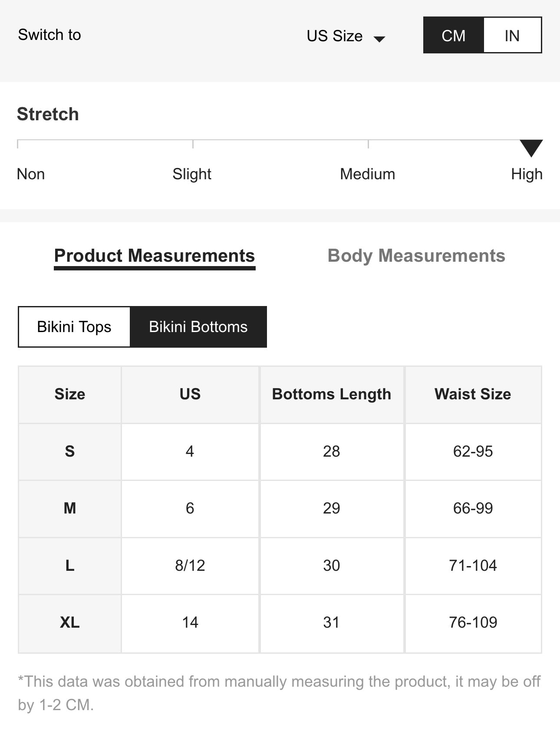560x744 pixels.
Task: Open the Product Measurements tab
Action: (x=155, y=256)
